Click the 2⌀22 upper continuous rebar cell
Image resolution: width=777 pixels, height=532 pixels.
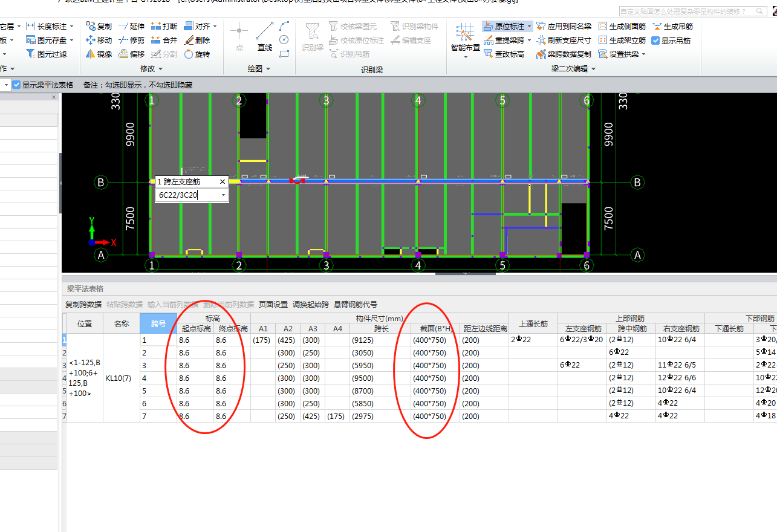533,340
